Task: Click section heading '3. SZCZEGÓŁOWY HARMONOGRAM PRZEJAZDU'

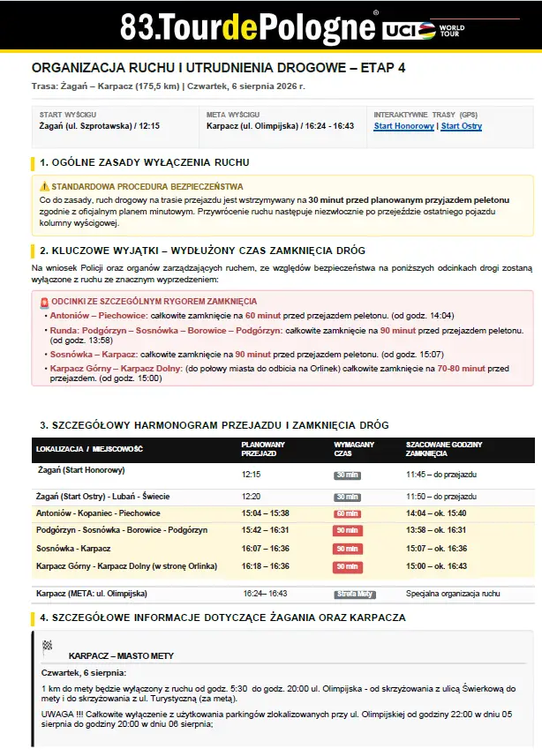Action: coord(215,425)
